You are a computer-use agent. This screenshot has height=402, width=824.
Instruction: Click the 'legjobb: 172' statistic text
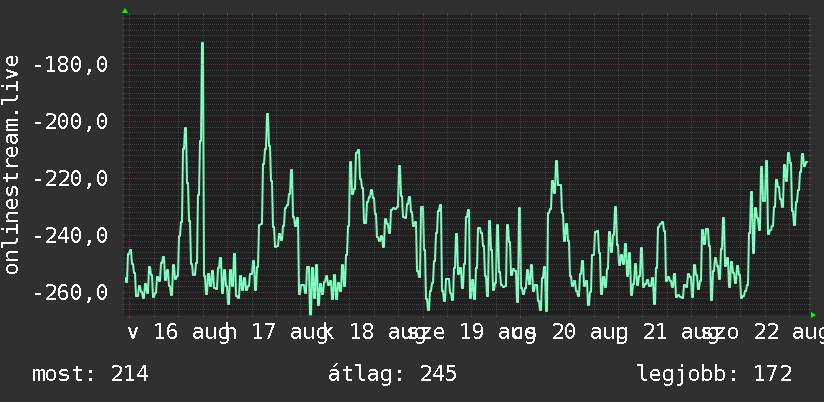pos(715,374)
